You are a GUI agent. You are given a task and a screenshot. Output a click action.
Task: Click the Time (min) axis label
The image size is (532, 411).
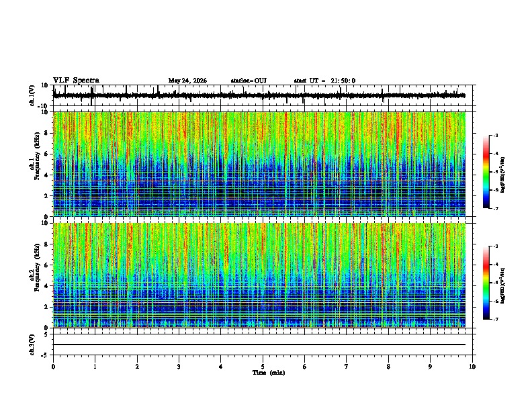[269, 373]
